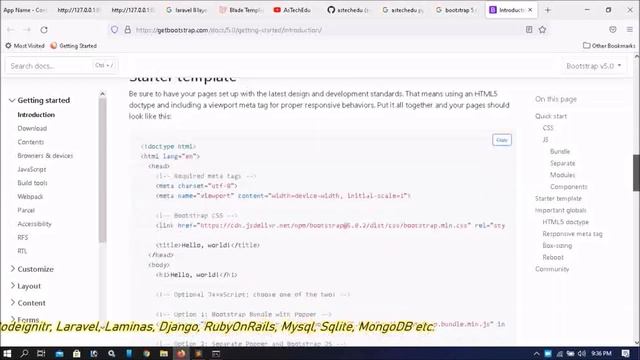The width and height of the screenshot is (640, 360).
Task: Switch to the Blade Templates tab
Action: coord(242,10)
